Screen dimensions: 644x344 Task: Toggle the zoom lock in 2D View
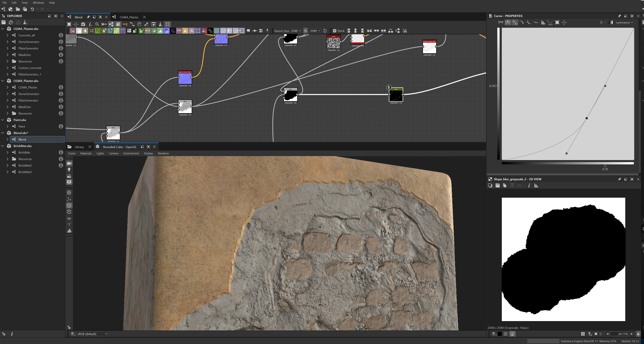(x=638, y=334)
